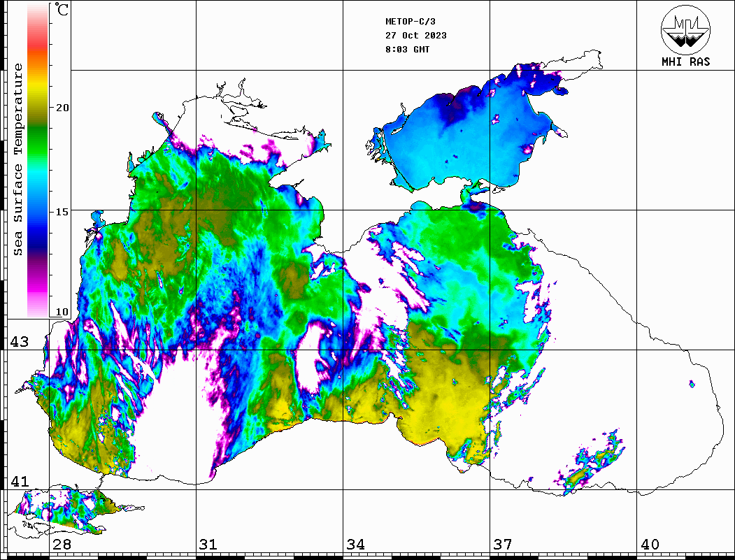This screenshot has height=560, width=735.
Task: Click the "8:03 GMT" time text
Action: (x=407, y=50)
